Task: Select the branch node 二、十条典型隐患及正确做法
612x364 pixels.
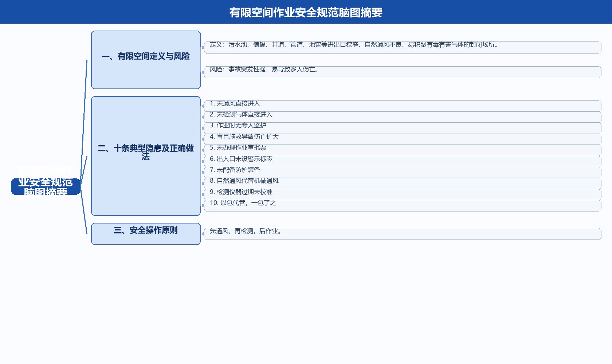Action: pyautogui.click(x=146, y=156)
